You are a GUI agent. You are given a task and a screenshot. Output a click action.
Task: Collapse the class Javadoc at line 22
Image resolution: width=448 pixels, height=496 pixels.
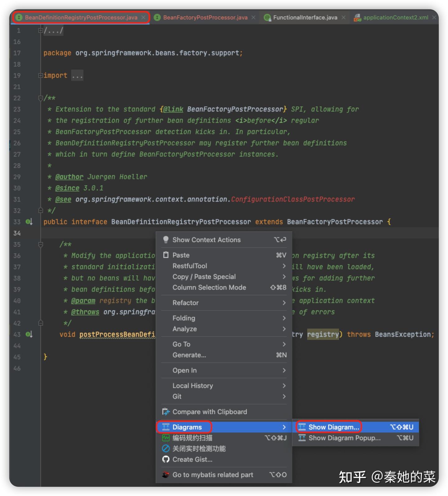pos(40,98)
